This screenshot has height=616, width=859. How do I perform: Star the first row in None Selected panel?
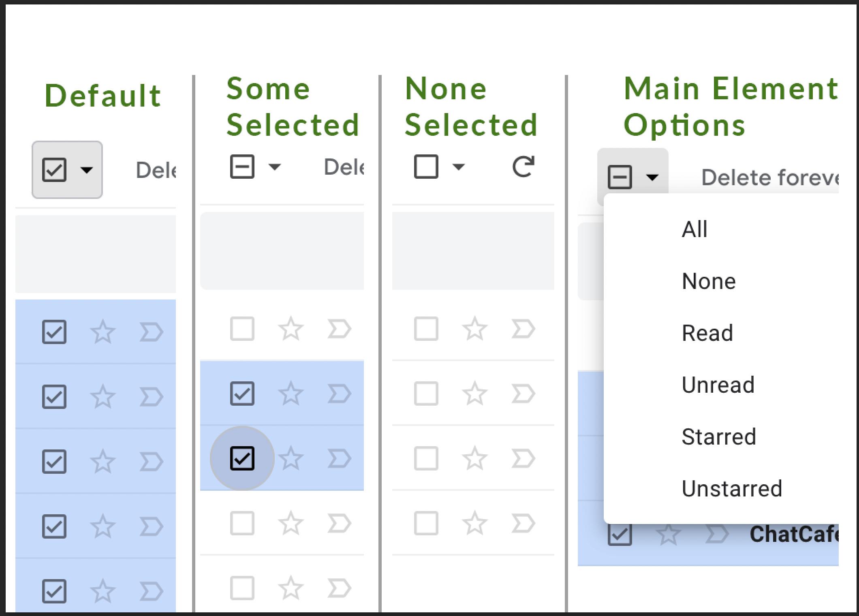474,329
